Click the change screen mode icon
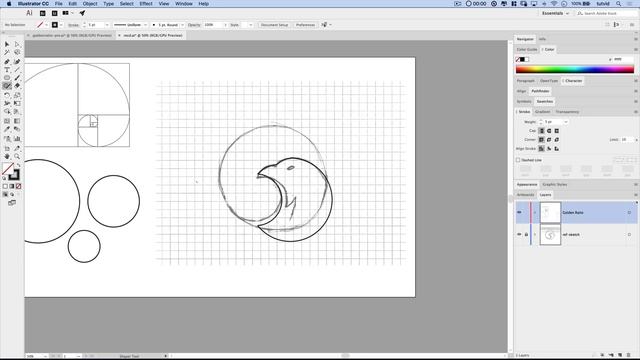Viewport: 640px width, 360px height. point(12,203)
